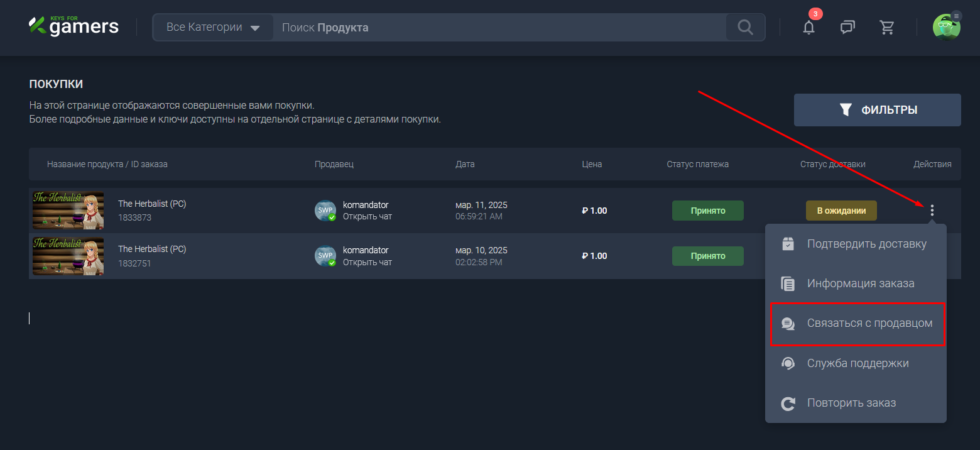980x450 pixels.
Task: Open the shopping cart icon
Action: click(886, 27)
